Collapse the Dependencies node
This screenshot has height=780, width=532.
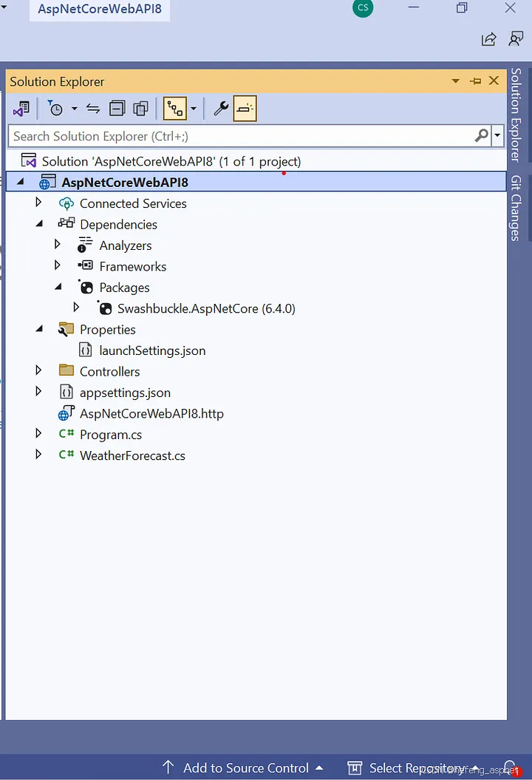39,224
